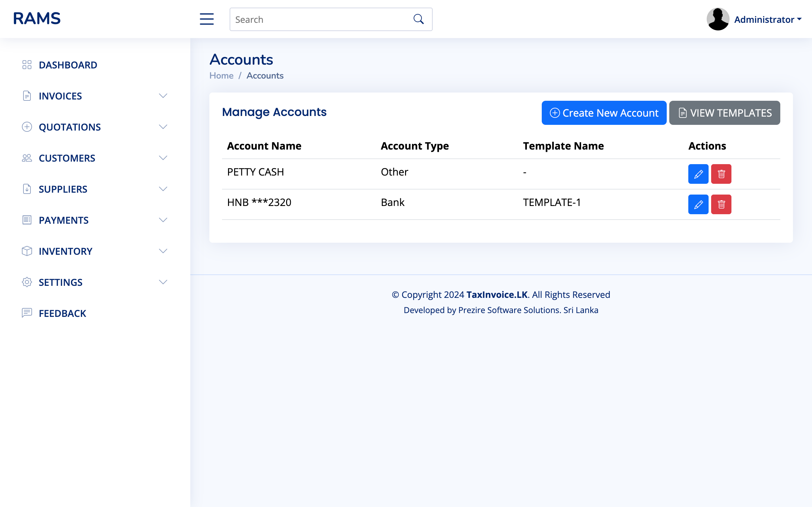
Task: Open the VIEW TEMPLATES button
Action: [724, 113]
